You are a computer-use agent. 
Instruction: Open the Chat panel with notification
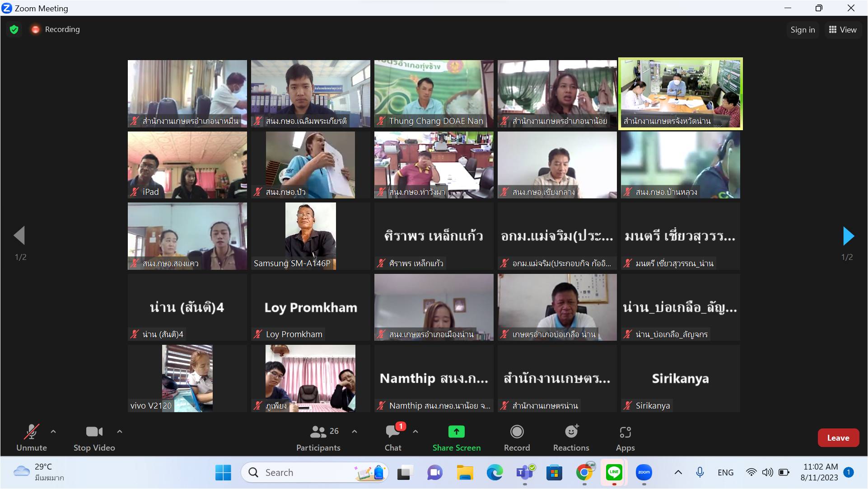392,433
